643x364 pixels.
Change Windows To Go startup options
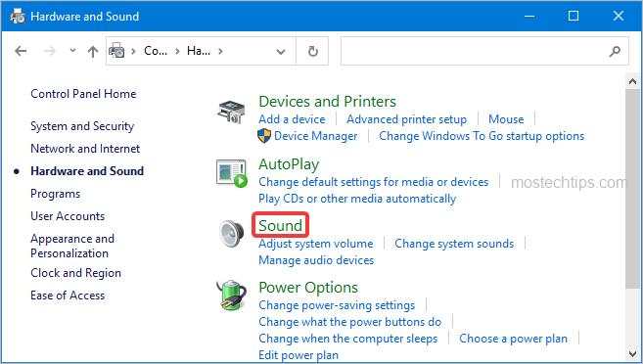[x=482, y=136]
